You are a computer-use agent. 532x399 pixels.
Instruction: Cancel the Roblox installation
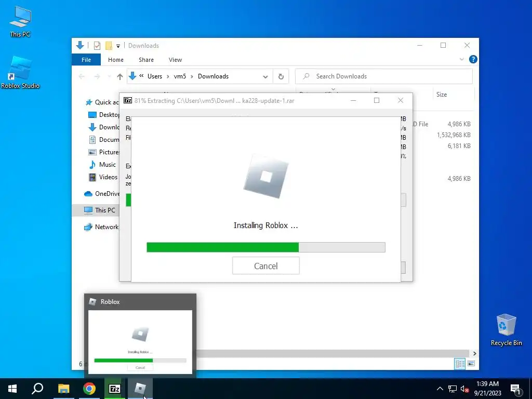[265, 265]
